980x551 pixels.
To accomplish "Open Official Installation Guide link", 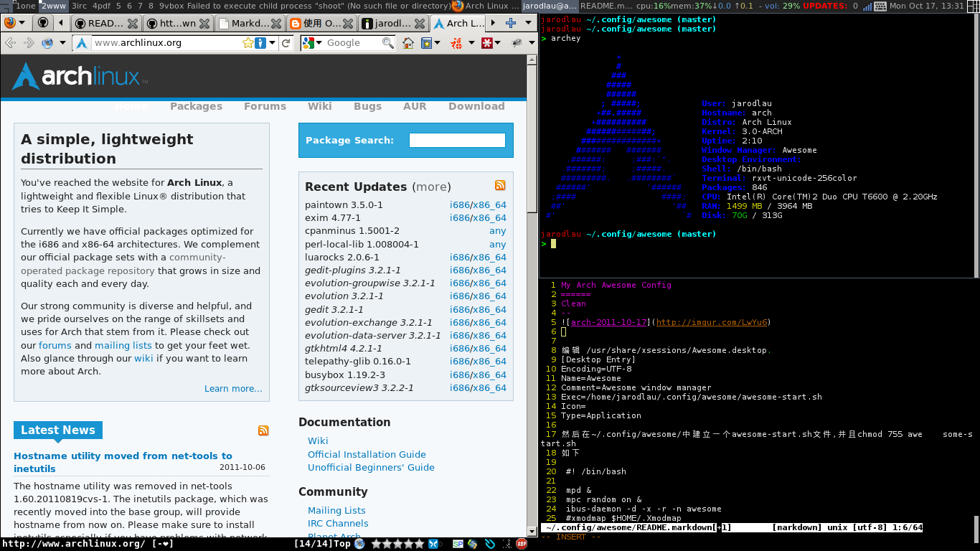I will coord(367,454).
